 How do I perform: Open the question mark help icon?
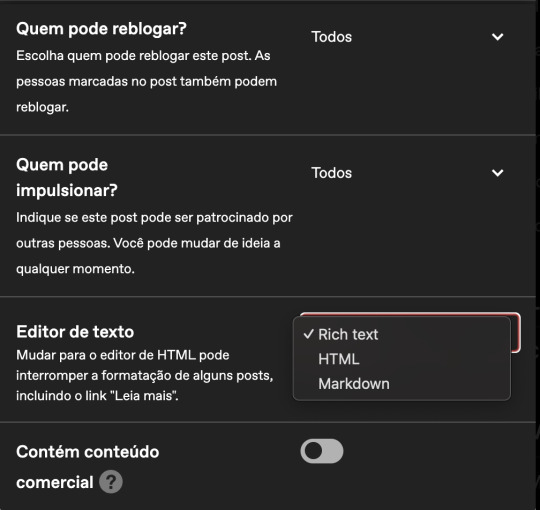[x=111, y=482]
